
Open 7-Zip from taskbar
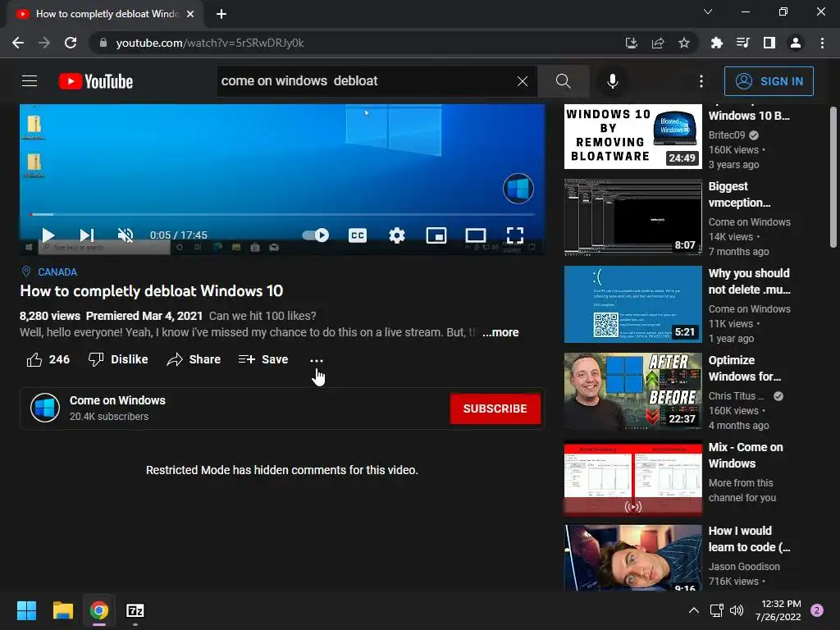135,610
